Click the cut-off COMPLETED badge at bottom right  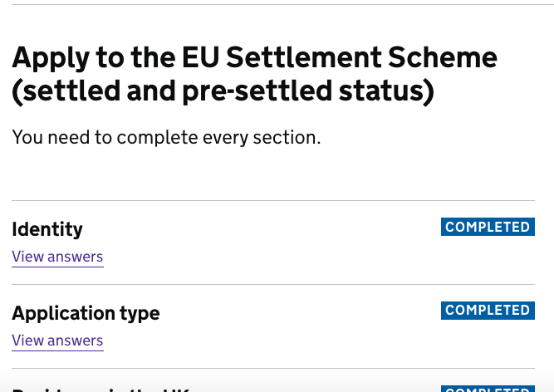tap(488, 389)
